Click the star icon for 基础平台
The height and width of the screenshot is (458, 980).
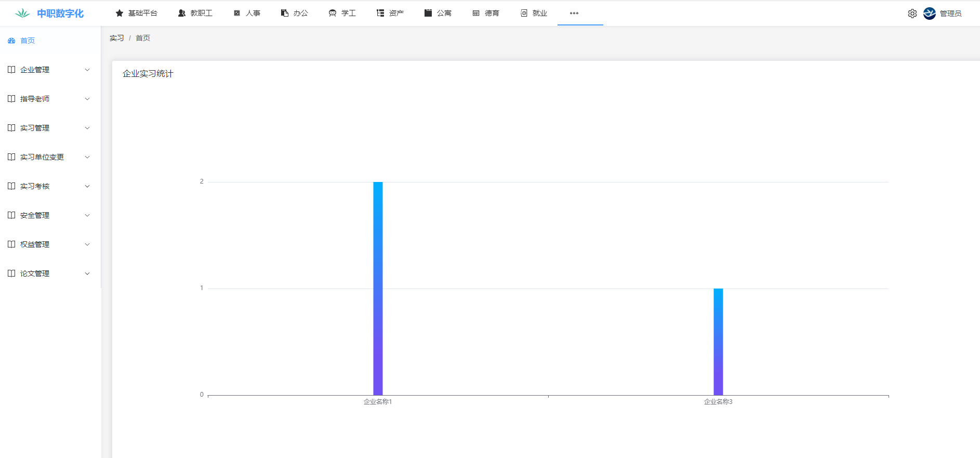[120, 14]
